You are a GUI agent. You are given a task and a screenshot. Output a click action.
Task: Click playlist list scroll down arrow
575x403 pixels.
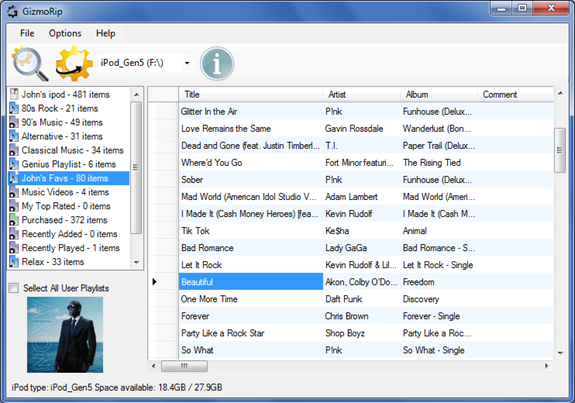(136, 262)
